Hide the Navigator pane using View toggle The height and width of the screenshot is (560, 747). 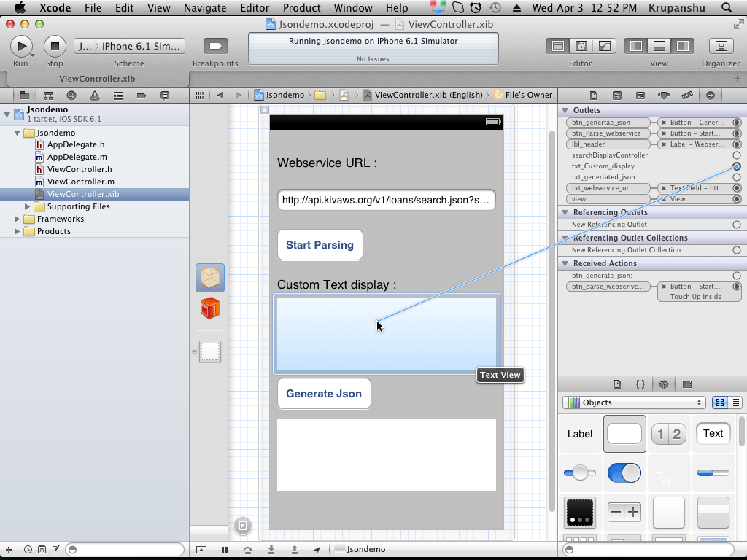click(636, 46)
